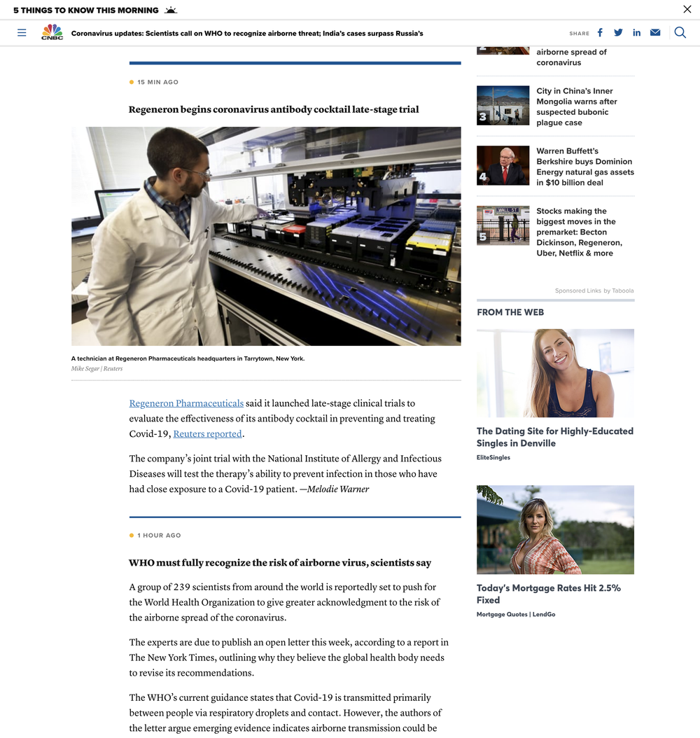The height and width of the screenshot is (738, 700).
Task: Open Regeneron antibody cocktail trial headline
Action: point(274,109)
